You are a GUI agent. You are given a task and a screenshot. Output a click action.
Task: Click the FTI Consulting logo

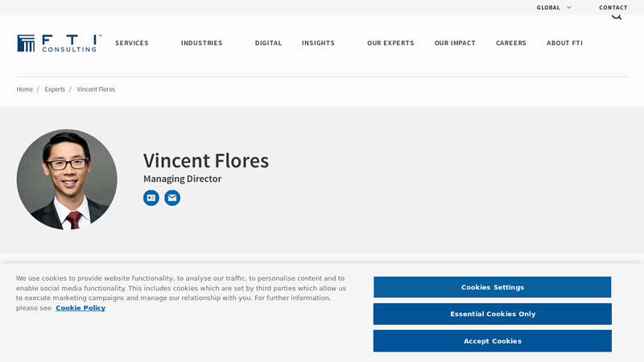(x=59, y=43)
